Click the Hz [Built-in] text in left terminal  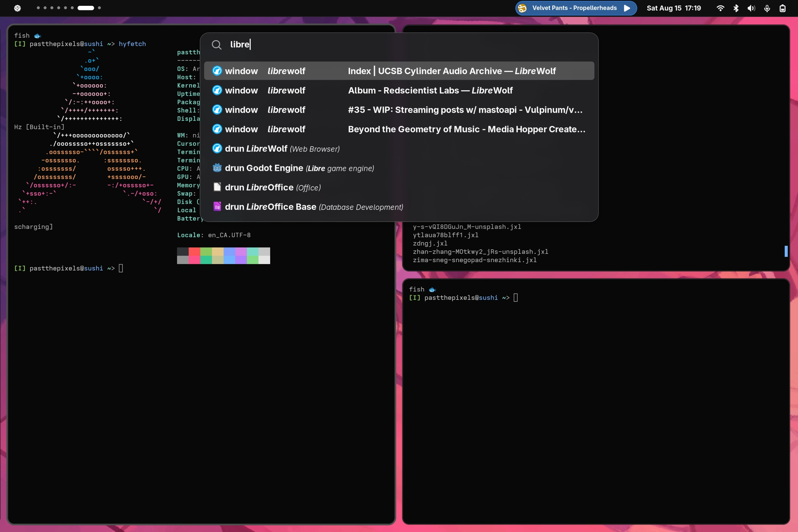point(39,127)
